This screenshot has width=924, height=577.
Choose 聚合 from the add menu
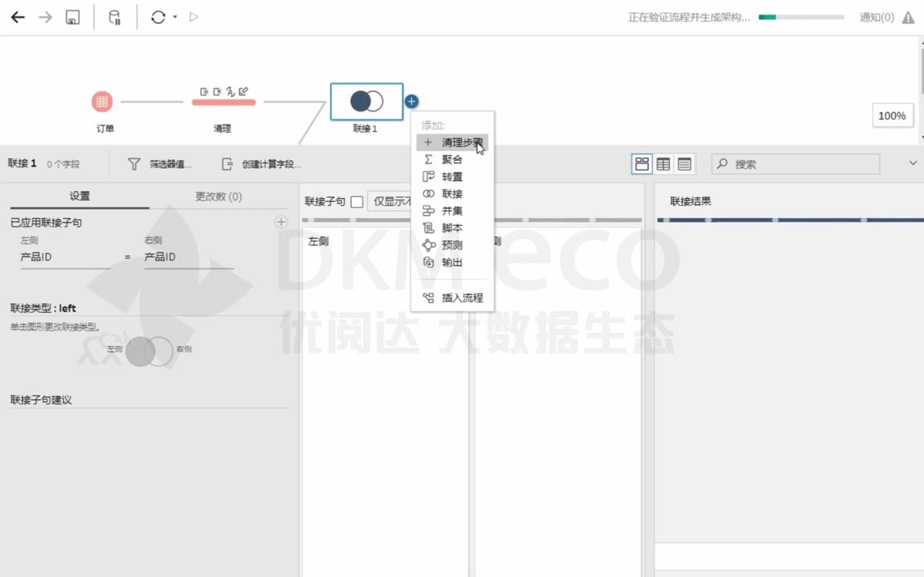click(x=452, y=159)
